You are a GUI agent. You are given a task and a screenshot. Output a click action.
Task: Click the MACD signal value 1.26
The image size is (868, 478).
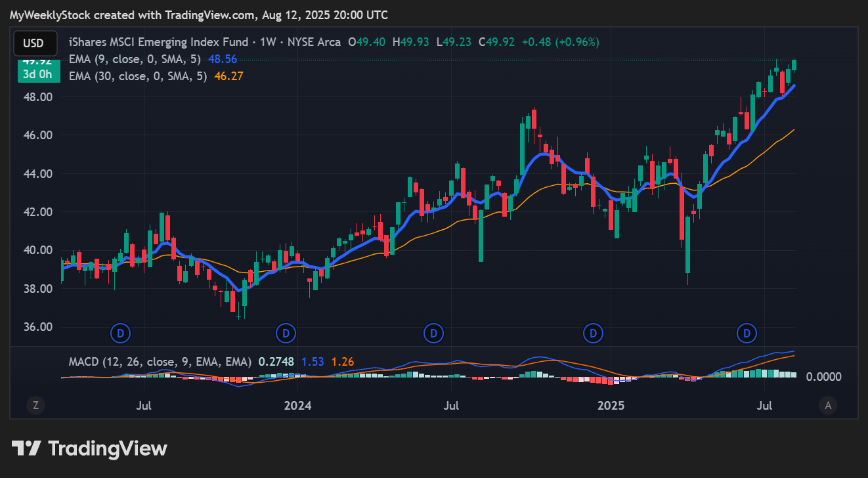point(343,362)
